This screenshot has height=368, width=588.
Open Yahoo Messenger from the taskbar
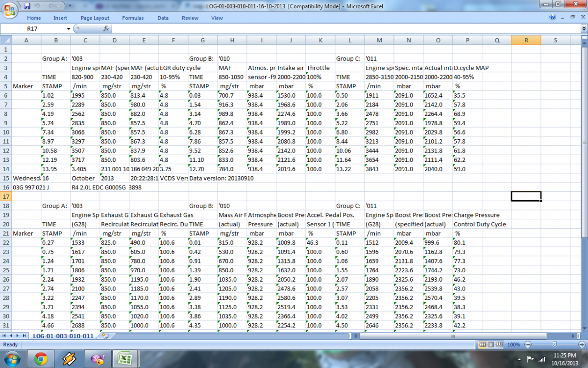(x=98, y=360)
